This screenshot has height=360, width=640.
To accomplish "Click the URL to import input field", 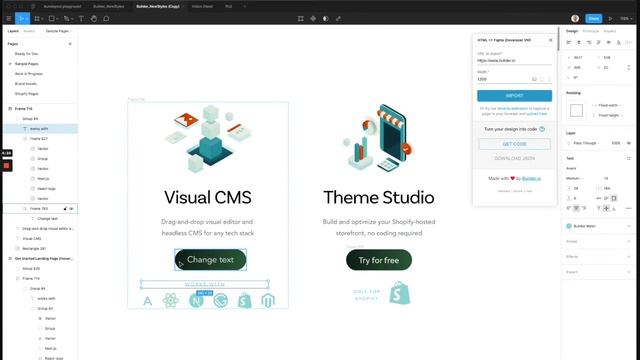I will click(x=514, y=60).
